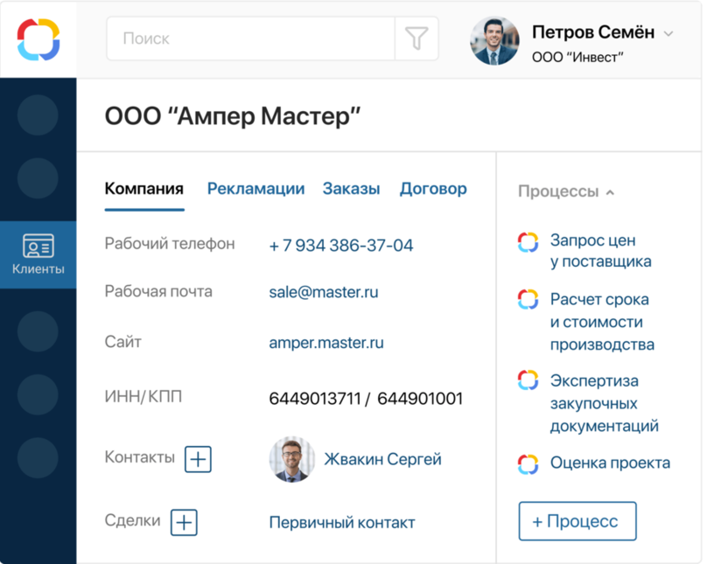Collapse the Процессы section

coord(610,191)
